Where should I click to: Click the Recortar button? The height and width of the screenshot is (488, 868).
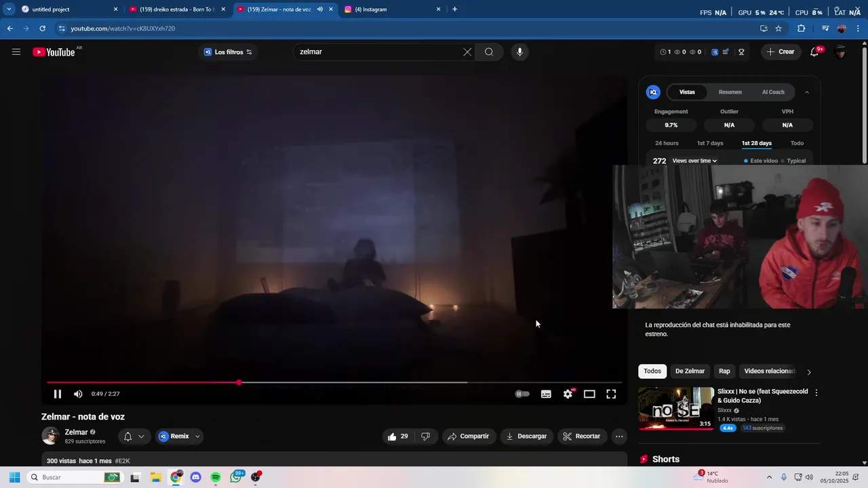point(583,436)
